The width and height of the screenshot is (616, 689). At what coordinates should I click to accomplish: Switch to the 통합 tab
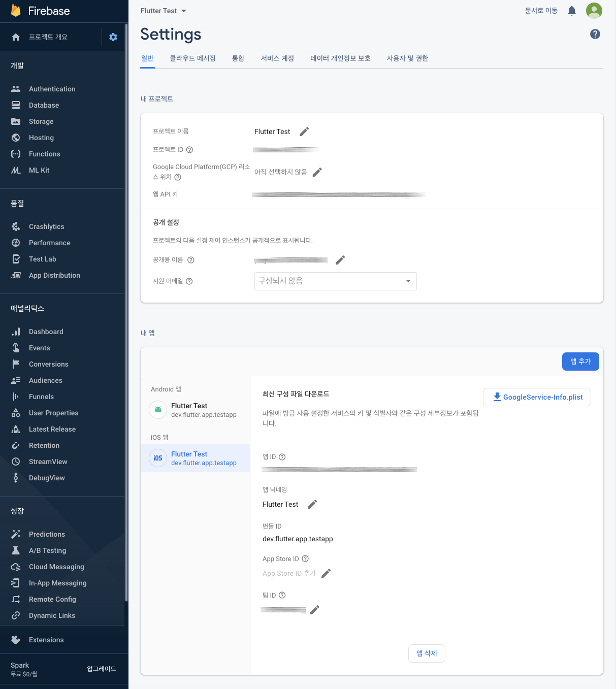tap(238, 58)
